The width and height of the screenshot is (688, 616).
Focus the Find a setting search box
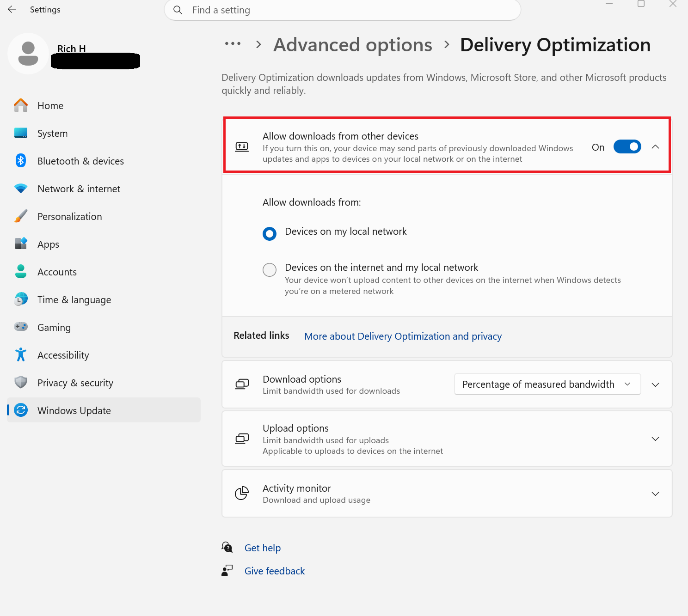click(x=343, y=10)
